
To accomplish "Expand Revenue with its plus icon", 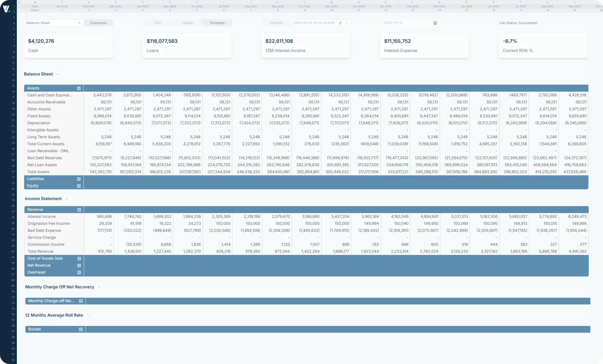I will pyautogui.click(x=79, y=210).
